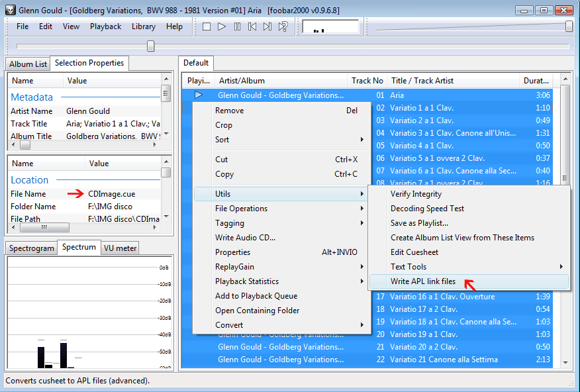Image resolution: width=580 pixels, height=392 pixels.
Task: Expand the Playback Statistics submenu
Action: 282,281
